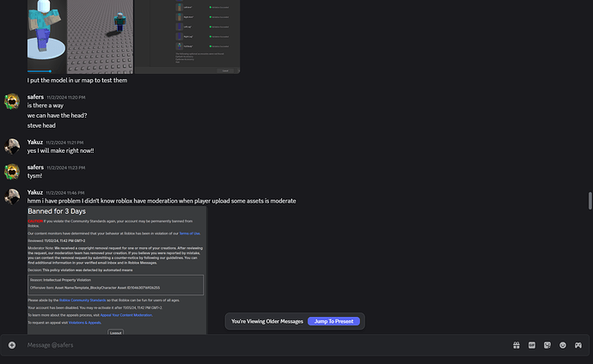
Task: Click the Yakuz username at 11:46 PM message
Action: (x=34, y=192)
